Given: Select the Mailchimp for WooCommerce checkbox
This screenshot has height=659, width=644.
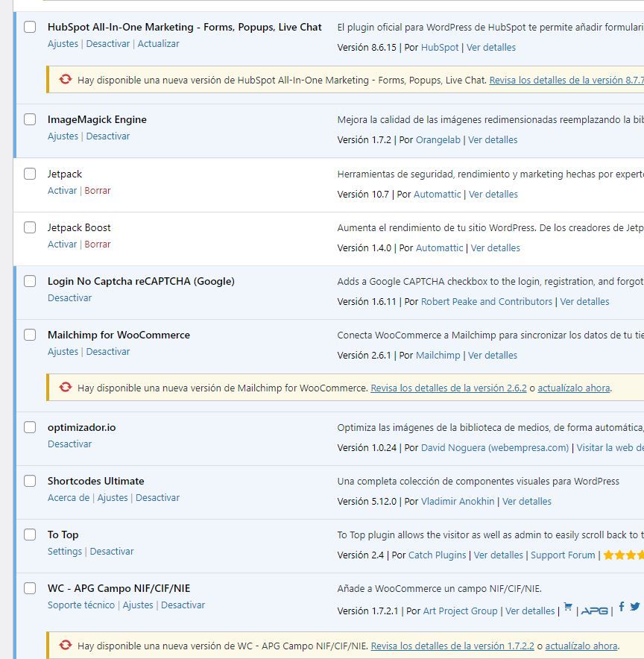Looking at the screenshot, I should pyautogui.click(x=30, y=335).
